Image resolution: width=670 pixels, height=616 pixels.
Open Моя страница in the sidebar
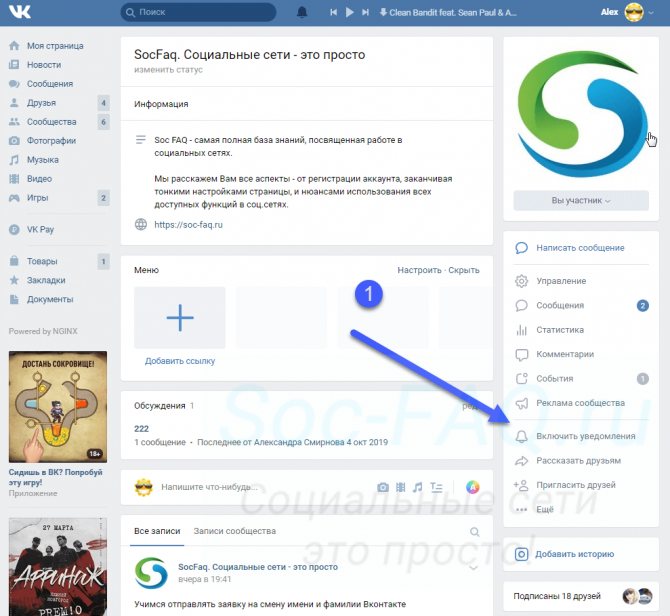tap(55, 46)
